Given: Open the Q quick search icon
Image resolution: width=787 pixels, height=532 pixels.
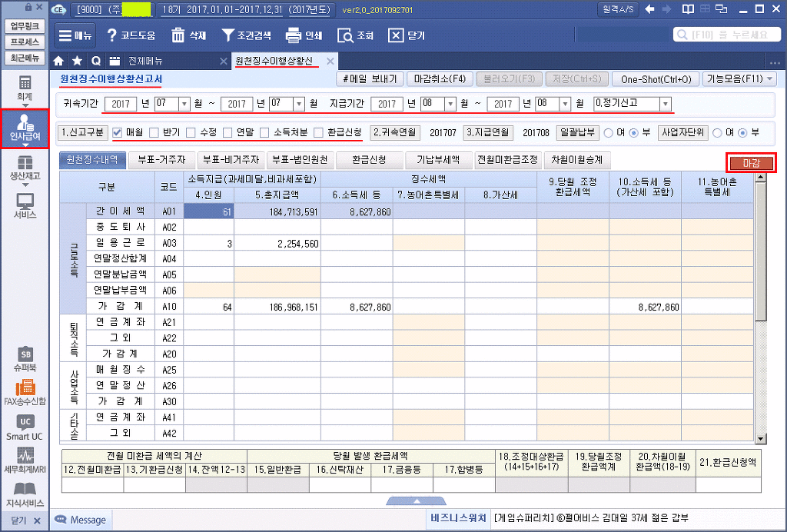Looking at the screenshot, I should 96,62.
